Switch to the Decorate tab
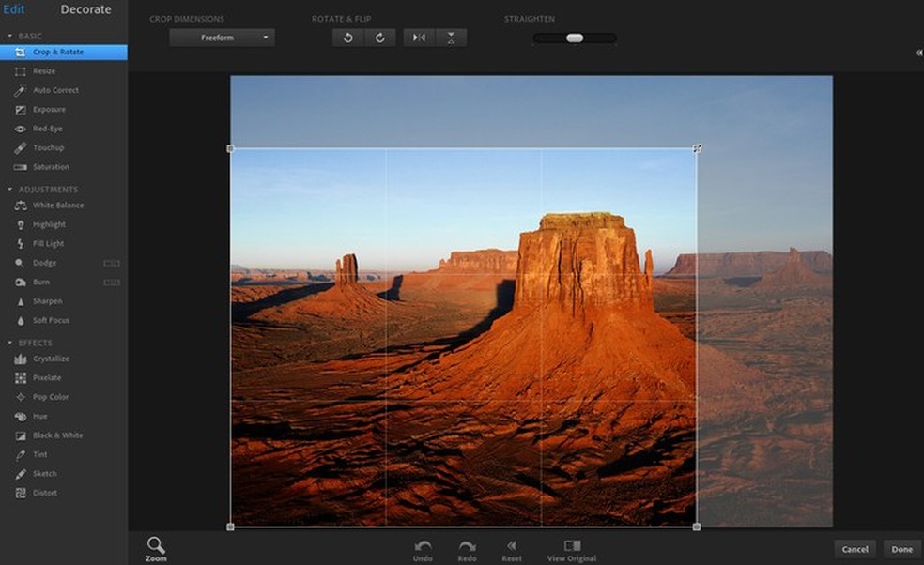The image size is (924, 565). 85,10
